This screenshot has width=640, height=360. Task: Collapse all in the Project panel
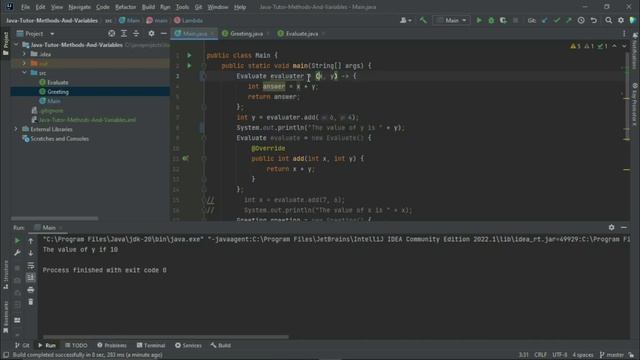[136, 34]
